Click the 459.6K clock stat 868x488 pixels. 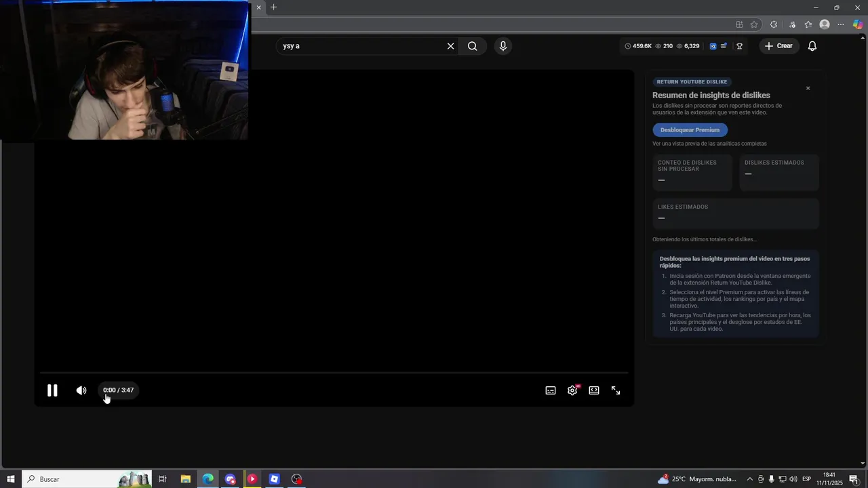tap(638, 46)
